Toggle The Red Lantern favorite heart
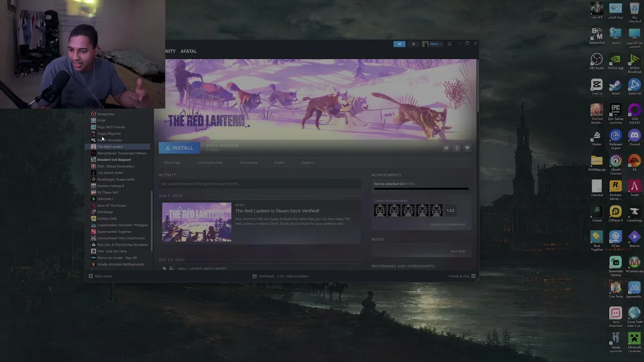Image resolution: width=644 pixels, height=362 pixels. 467,148
